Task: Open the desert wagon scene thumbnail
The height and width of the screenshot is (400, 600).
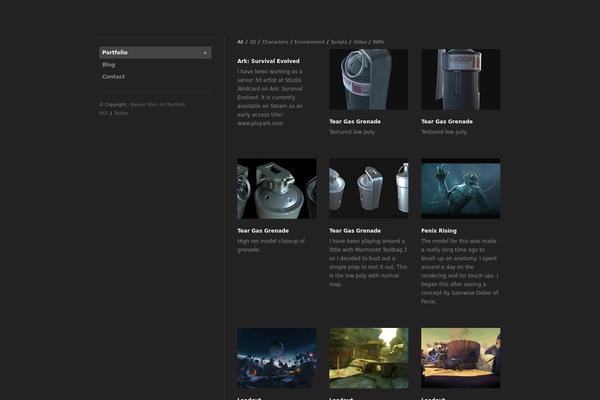Action: [x=460, y=358]
